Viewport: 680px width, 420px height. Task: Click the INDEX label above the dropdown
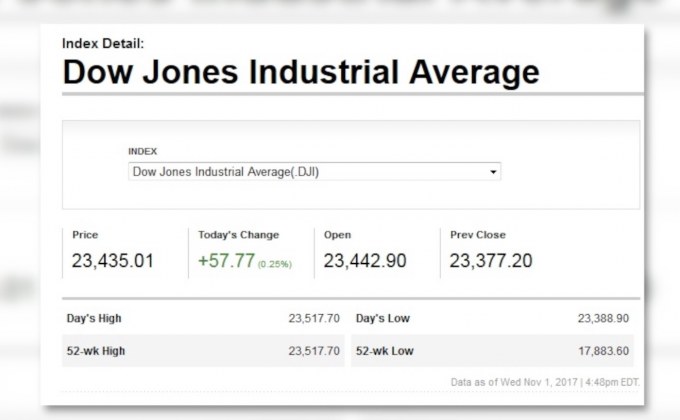click(143, 151)
